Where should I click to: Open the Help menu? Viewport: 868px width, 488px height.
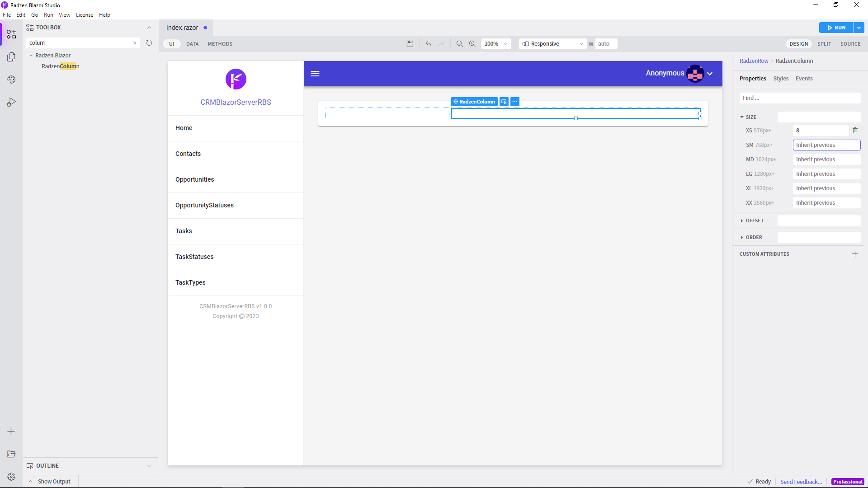coord(104,15)
